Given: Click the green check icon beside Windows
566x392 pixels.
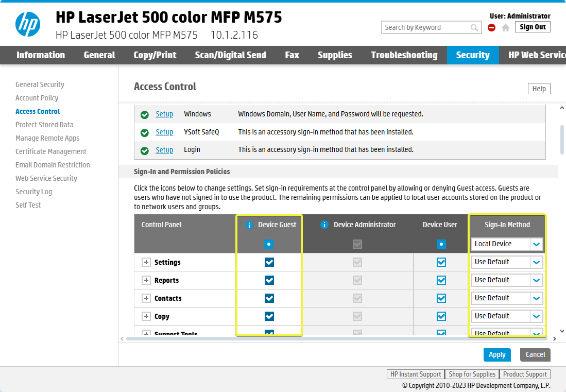Looking at the screenshot, I should coord(145,115).
